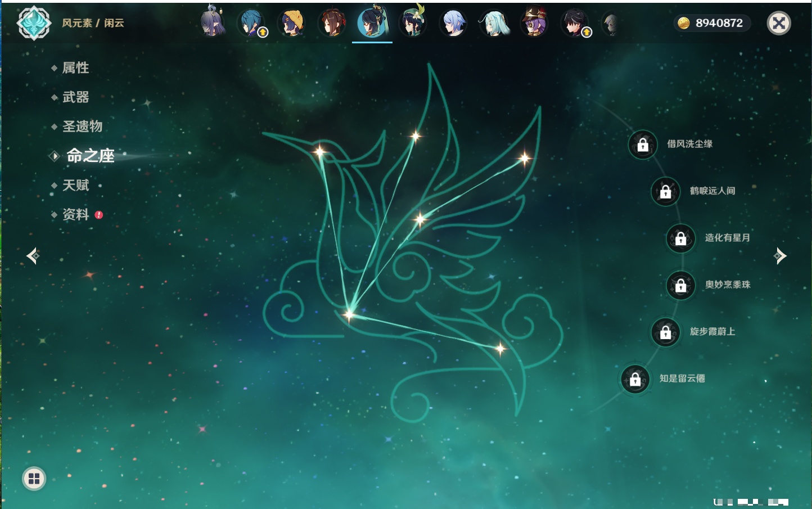The image size is (812, 509).
Task: Click the 风元素 / 闲云 title text
Action: pyautogui.click(x=93, y=23)
